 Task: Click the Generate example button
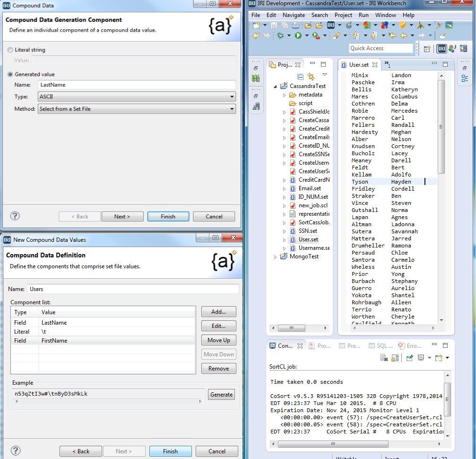222,394
